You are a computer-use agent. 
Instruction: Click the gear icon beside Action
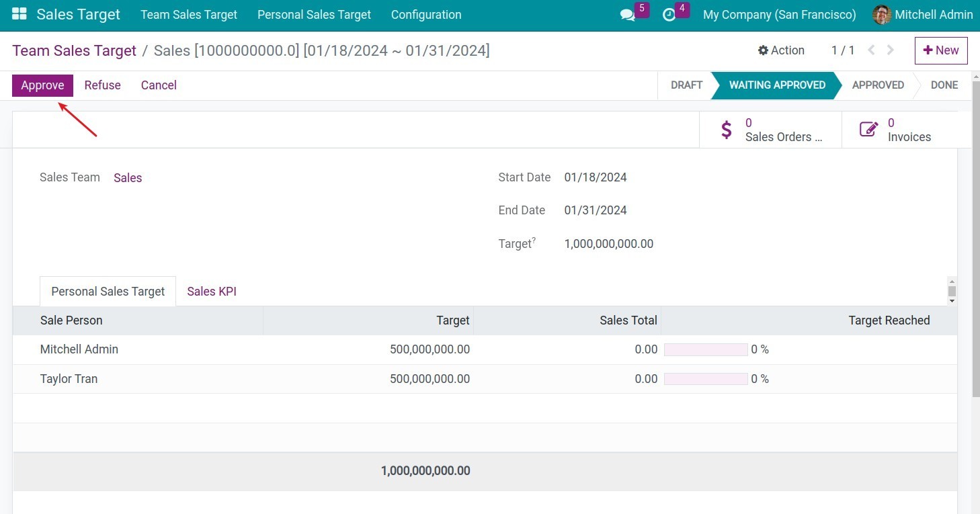click(763, 50)
